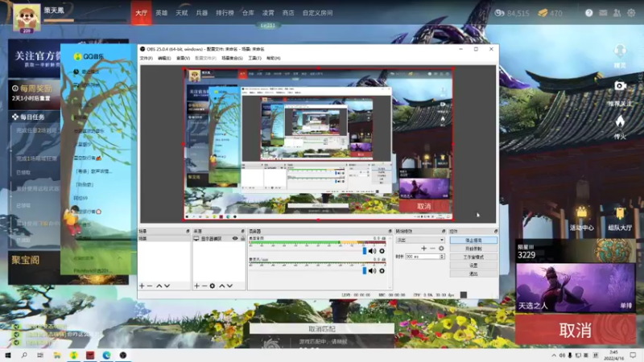Click player avatar in game top-left
Image resolution: width=644 pixels, height=362 pixels.
pyautogui.click(x=27, y=17)
